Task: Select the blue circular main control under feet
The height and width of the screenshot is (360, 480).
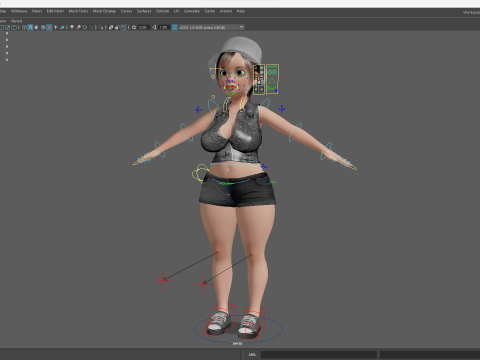Action: [238, 329]
